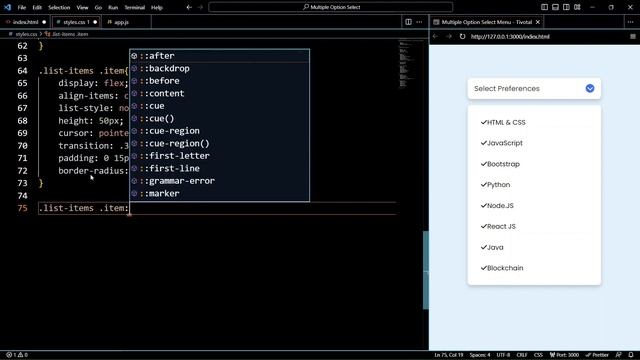Choose ::cue-region() from the suggestion list
The height and width of the screenshot is (360, 640).
tap(220, 143)
